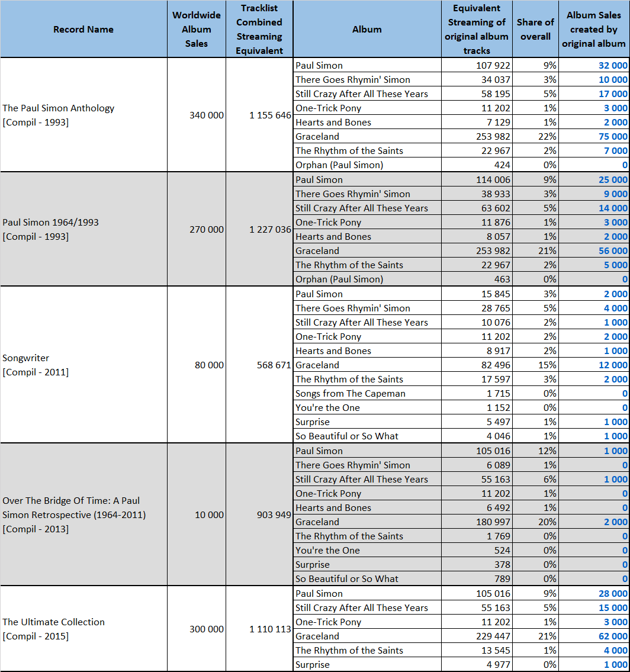Click the 107 922 streaming value

[x=477, y=65]
